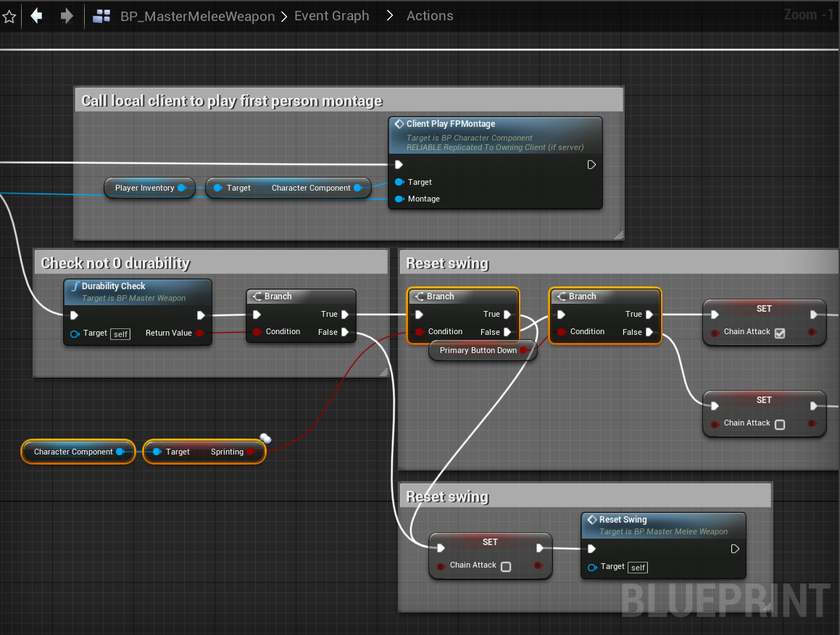
Task: Click the blueprint graph icon beside BP_MasterMeleeWeapon
Action: pos(101,16)
